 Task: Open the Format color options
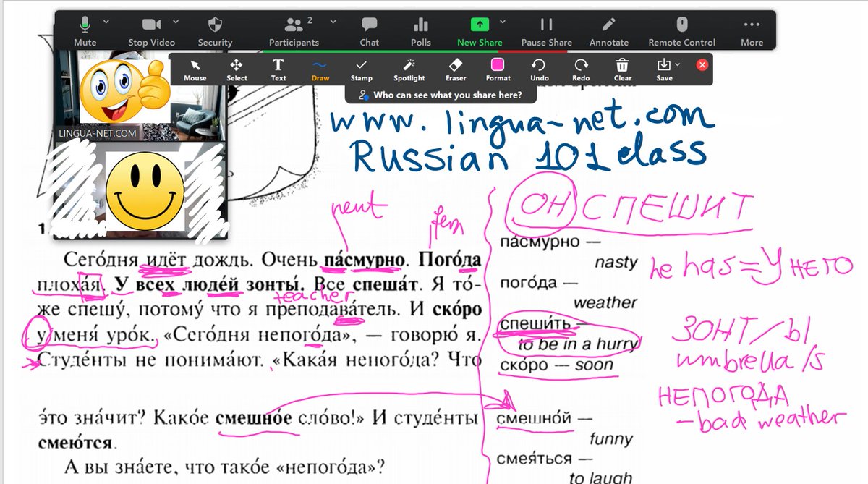point(497,69)
